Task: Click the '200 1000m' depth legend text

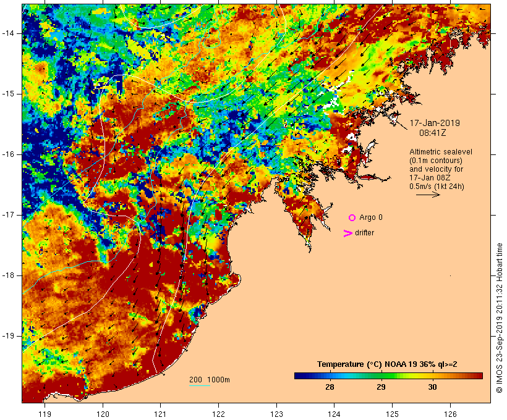Action: (210, 380)
